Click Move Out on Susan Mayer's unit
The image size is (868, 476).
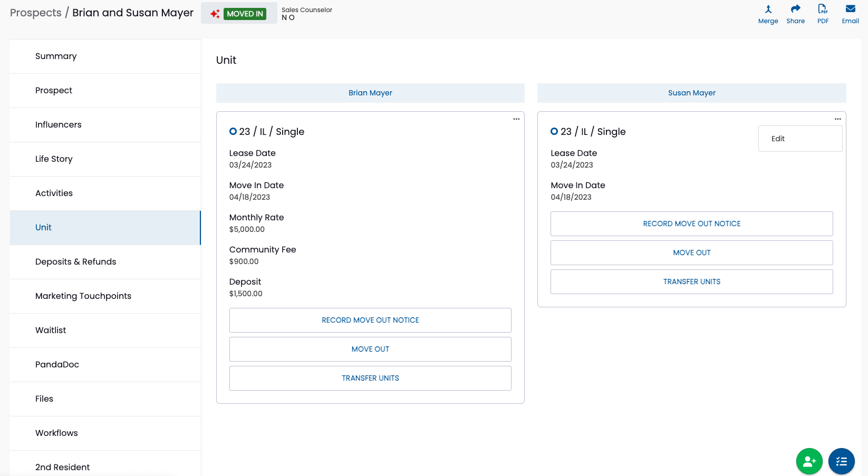coord(692,253)
